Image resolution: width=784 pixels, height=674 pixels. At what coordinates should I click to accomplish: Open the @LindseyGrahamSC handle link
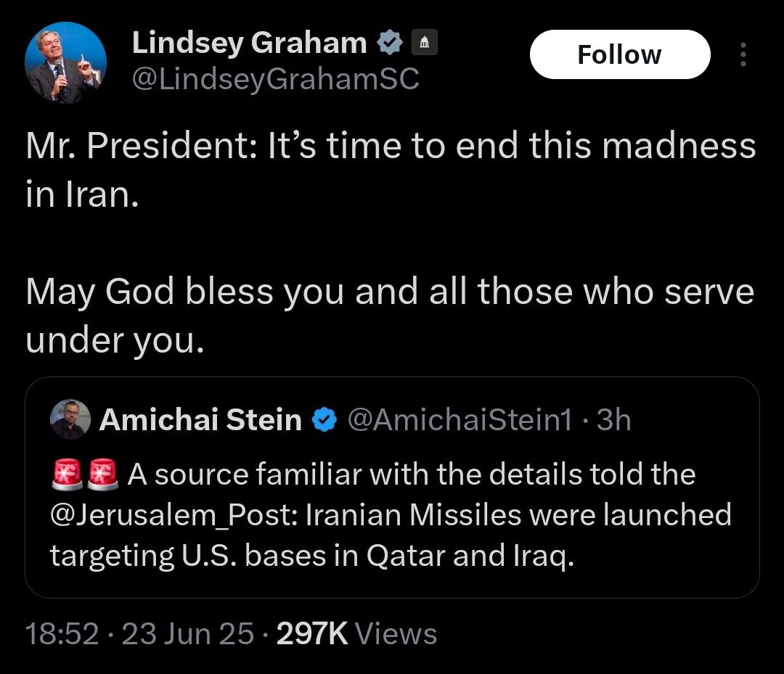(275, 79)
